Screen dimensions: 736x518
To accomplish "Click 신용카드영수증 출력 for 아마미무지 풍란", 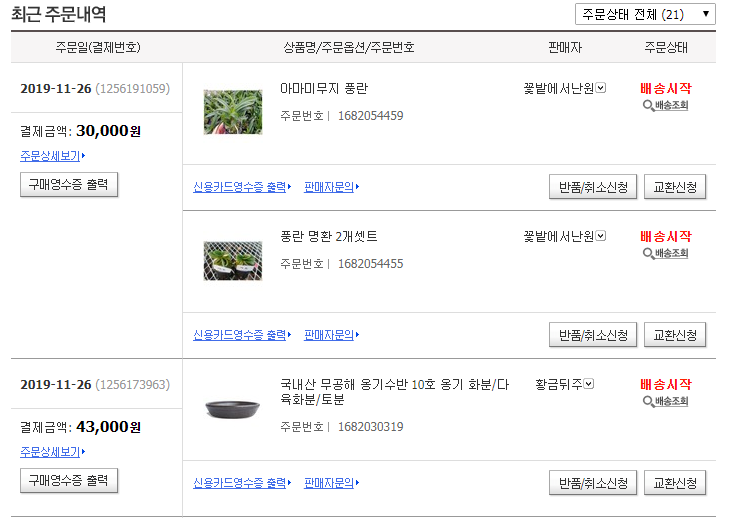I will point(242,187).
